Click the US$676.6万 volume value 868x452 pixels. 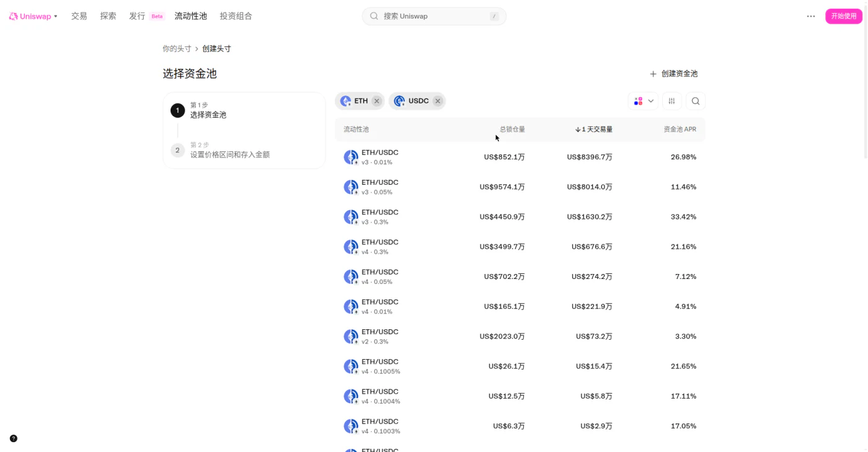pyautogui.click(x=592, y=247)
